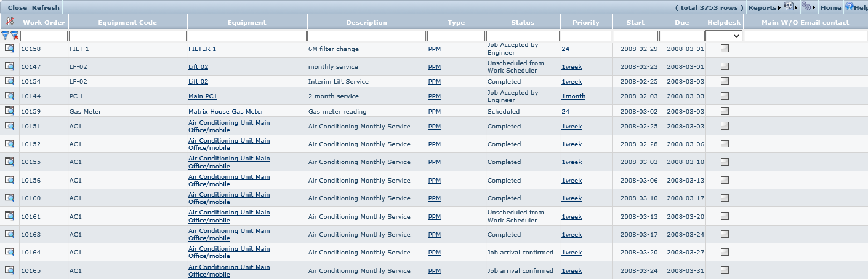
Task: Open the Matrix House Gas Meter link
Action: 225,112
